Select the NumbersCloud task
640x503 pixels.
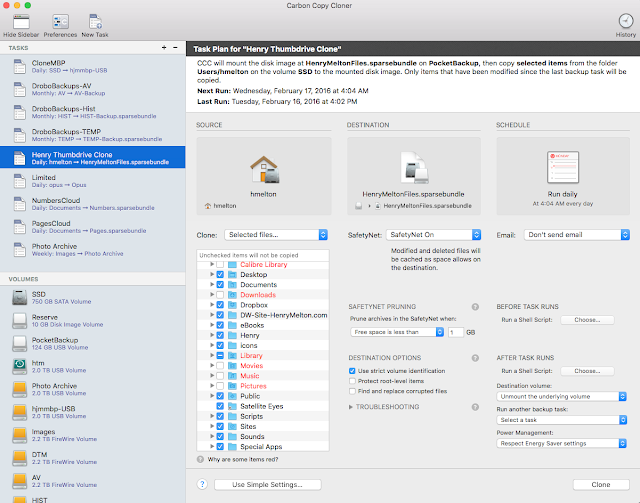point(93,204)
